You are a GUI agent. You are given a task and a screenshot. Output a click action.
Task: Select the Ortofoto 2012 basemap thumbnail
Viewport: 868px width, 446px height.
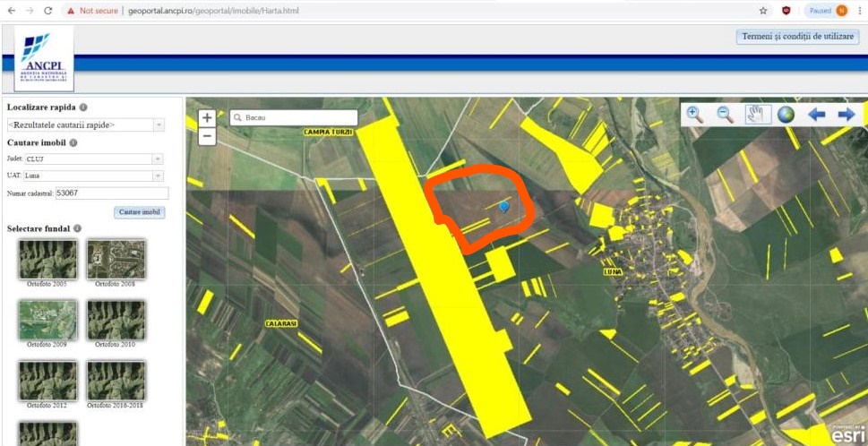[47, 381]
